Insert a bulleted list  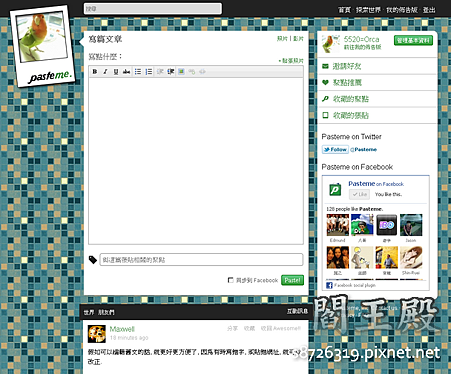coord(138,72)
